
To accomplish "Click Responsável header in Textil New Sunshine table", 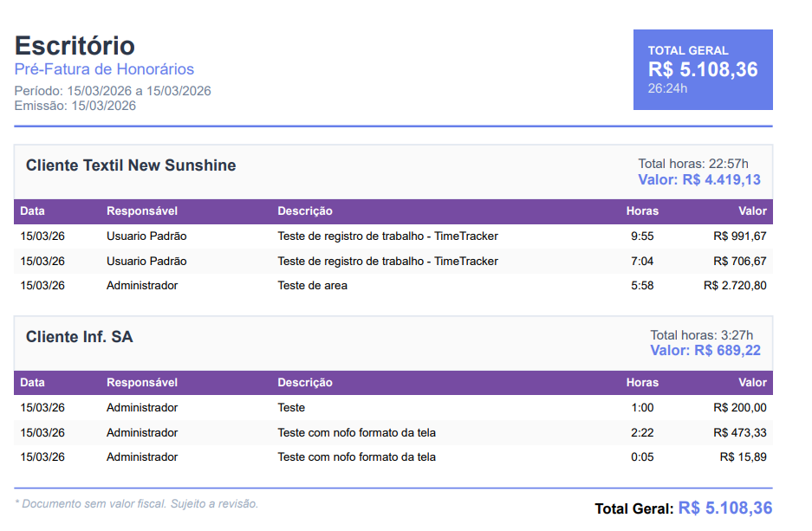I will [x=142, y=211].
